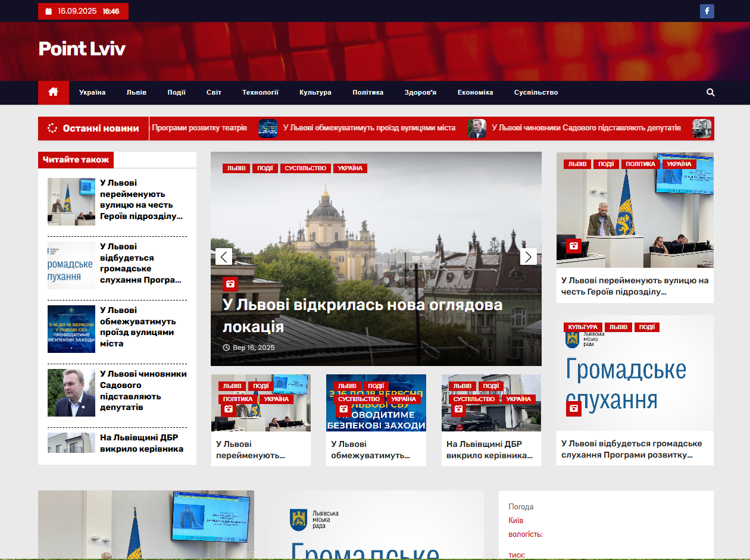Open right card title 'У Львові перейменують вулицю на честь Героїв підрозділу'
This screenshot has height=560, width=750.
(635, 286)
